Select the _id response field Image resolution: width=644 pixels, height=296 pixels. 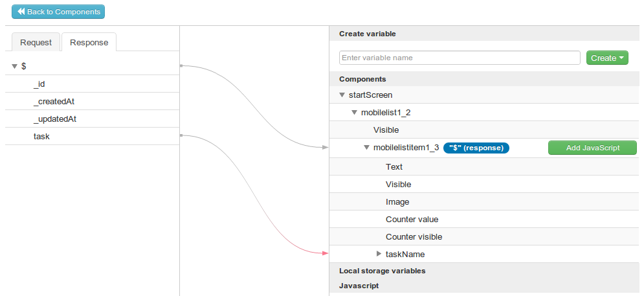tap(39, 84)
